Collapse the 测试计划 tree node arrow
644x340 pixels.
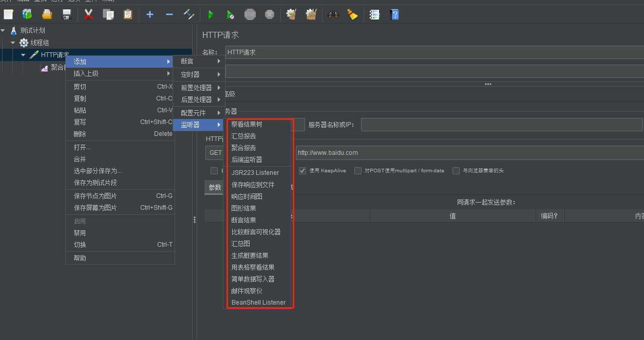click(3, 31)
